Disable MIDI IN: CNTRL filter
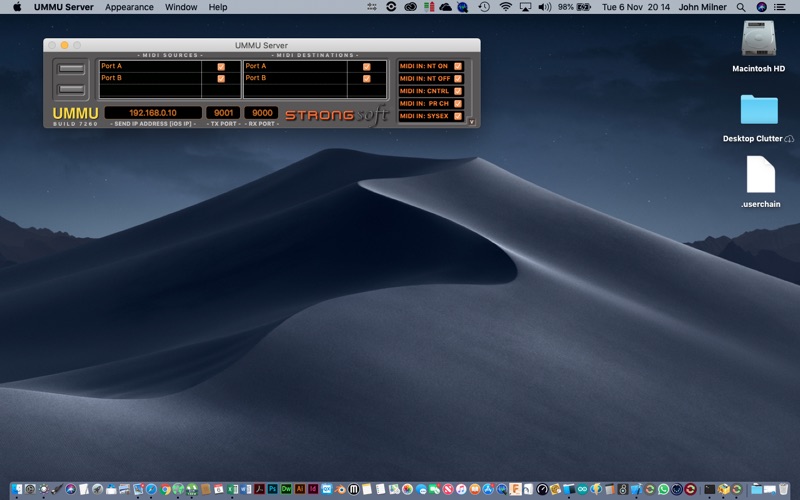This screenshot has width=800, height=500. [x=458, y=91]
